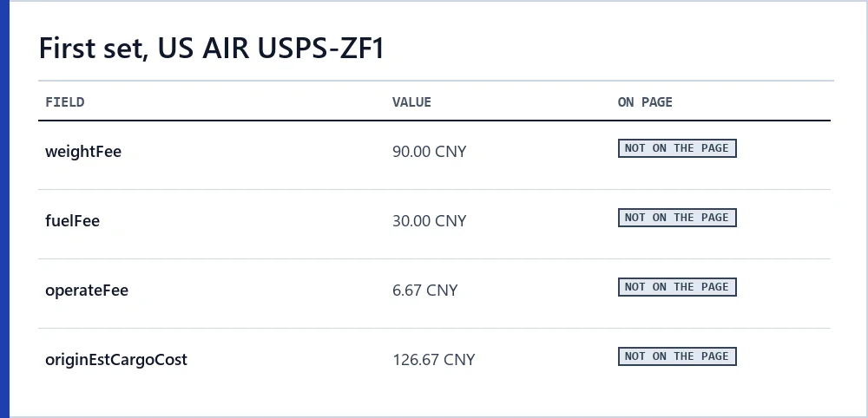Select the VALUE column header
This screenshot has width=868, height=418.
411,102
